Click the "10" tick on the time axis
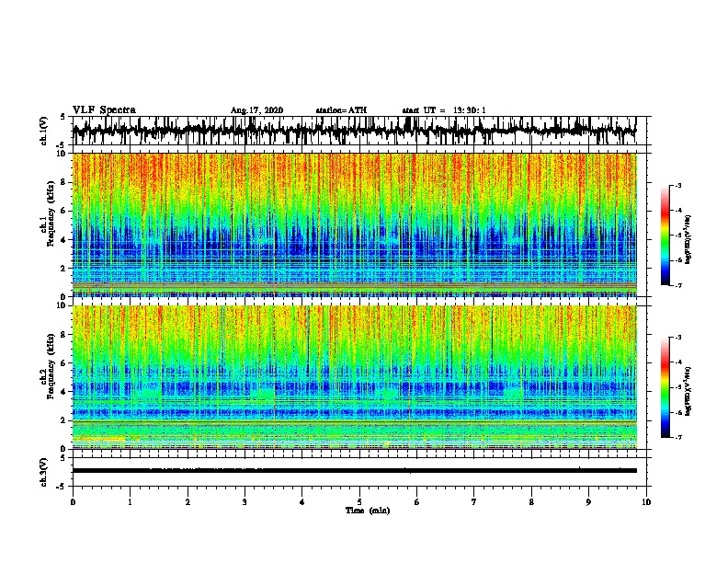 (x=646, y=502)
